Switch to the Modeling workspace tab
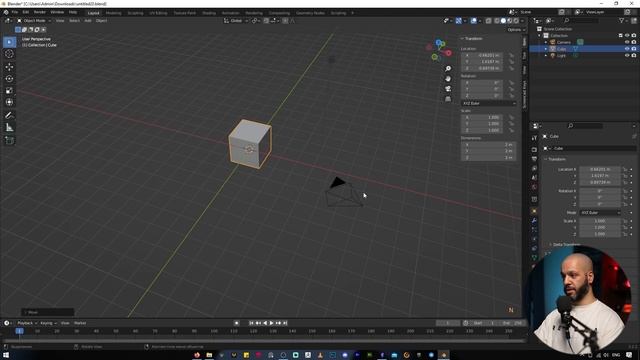 [113, 13]
